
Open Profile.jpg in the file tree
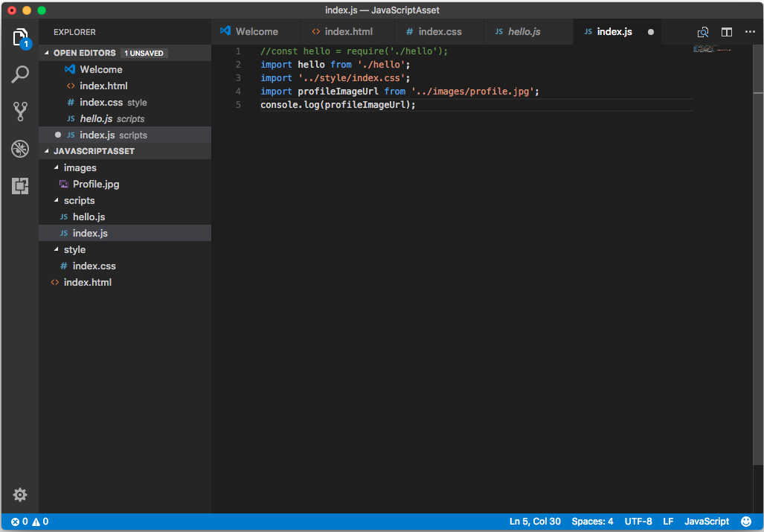pos(125,185)
